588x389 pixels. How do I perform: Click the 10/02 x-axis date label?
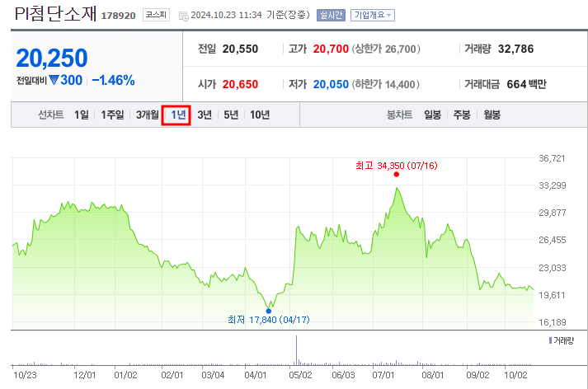(515, 375)
